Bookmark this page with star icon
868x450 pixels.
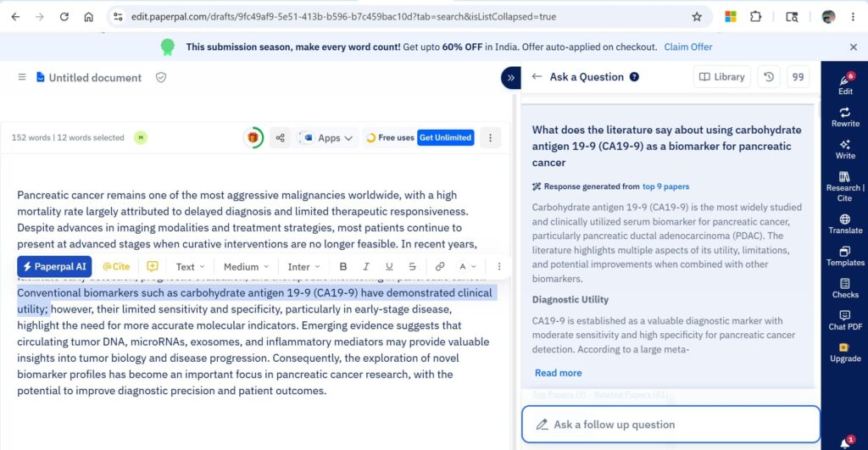(697, 17)
